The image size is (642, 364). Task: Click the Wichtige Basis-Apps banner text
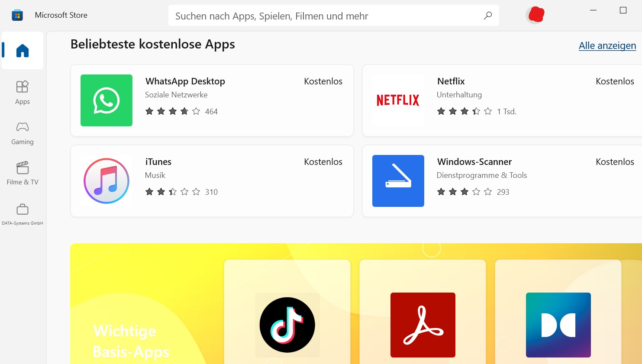coord(131,341)
